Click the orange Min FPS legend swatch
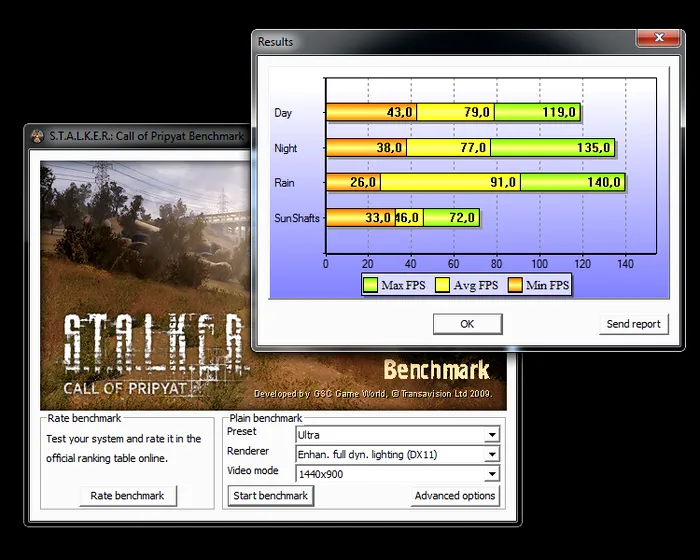Screen dimensions: 700x560 click(x=515, y=285)
